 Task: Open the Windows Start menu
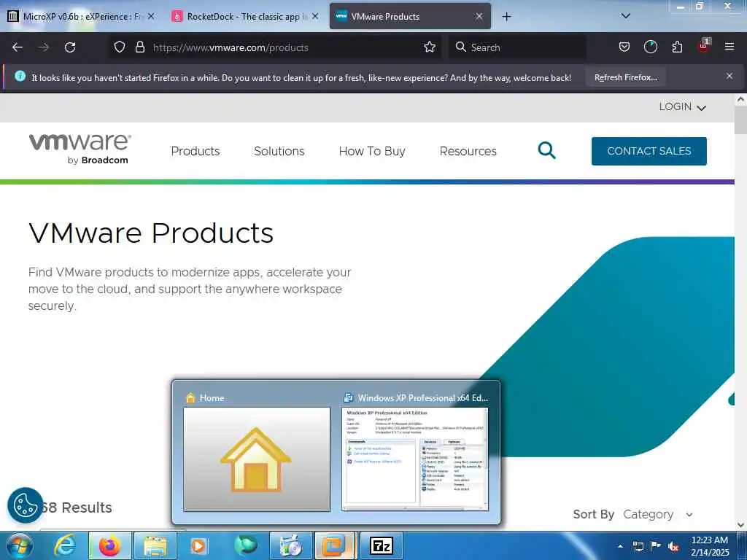[x=20, y=545]
